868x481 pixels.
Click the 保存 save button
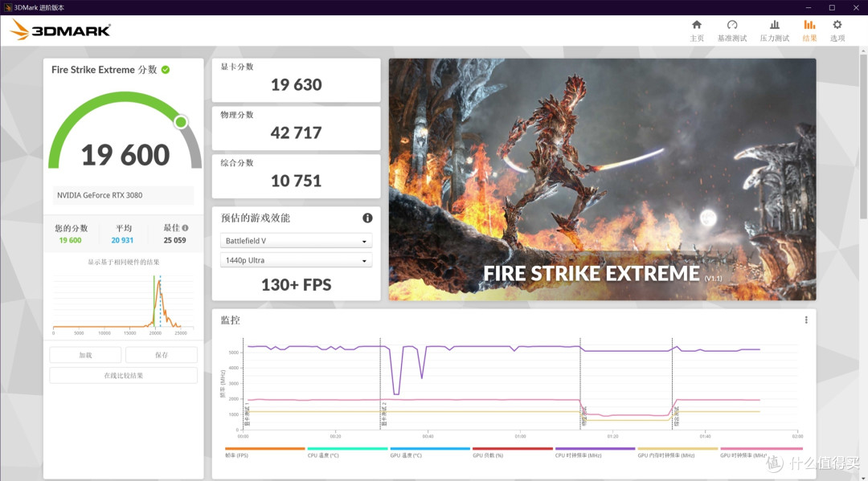[162, 355]
